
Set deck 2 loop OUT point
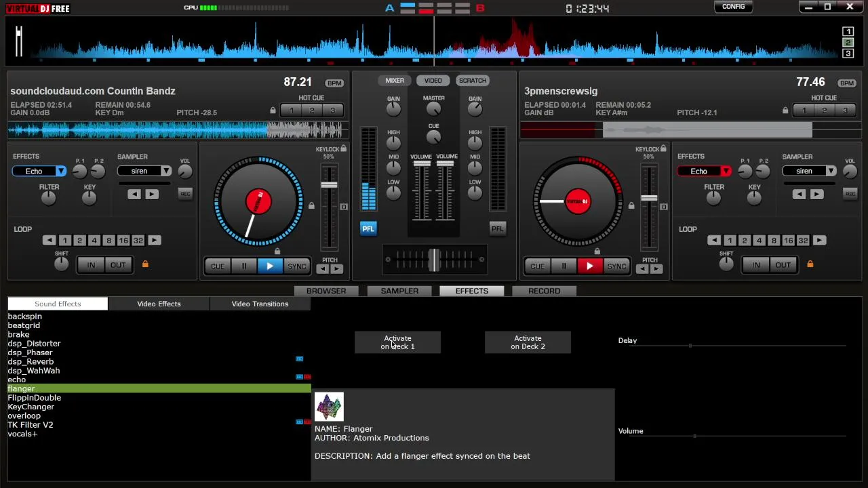click(783, 265)
